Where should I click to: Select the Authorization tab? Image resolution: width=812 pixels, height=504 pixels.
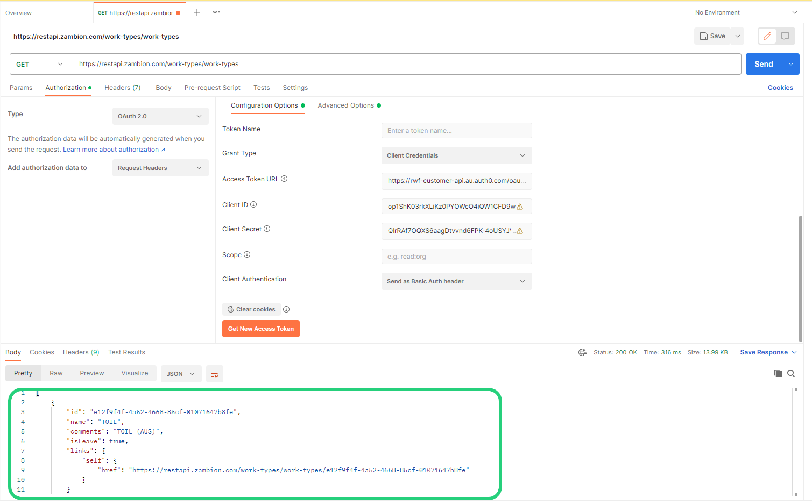pyautogui.click(x=68, y=88)
